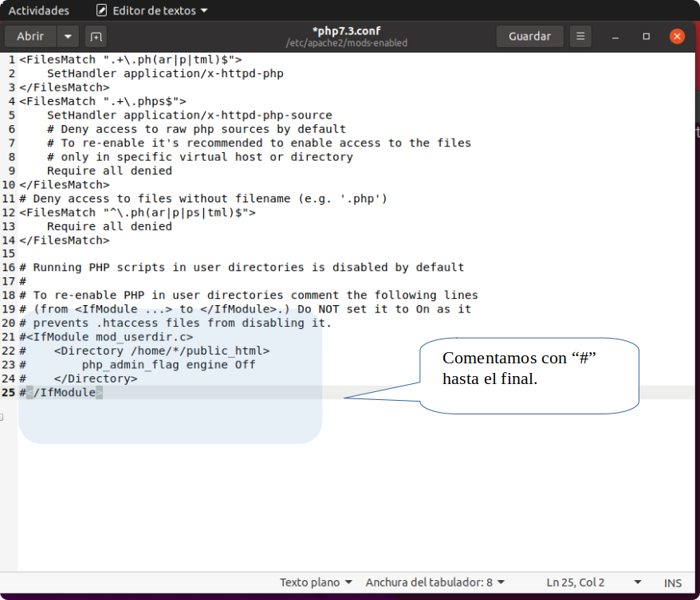Screen dimensions: 700x600
Task: Click the first line '<FilesMatch ".+\.ph(ar|p|tml)$">'
Action: (131, 60)
